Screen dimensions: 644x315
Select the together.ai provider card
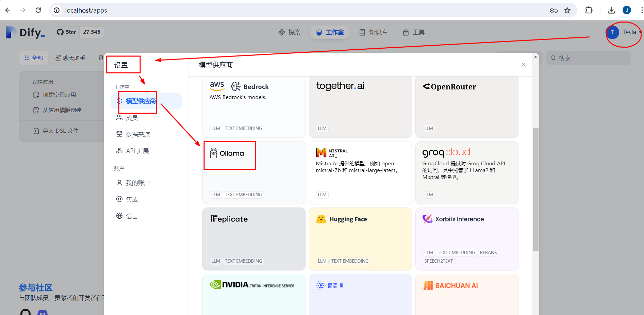[x=360, y=107]
